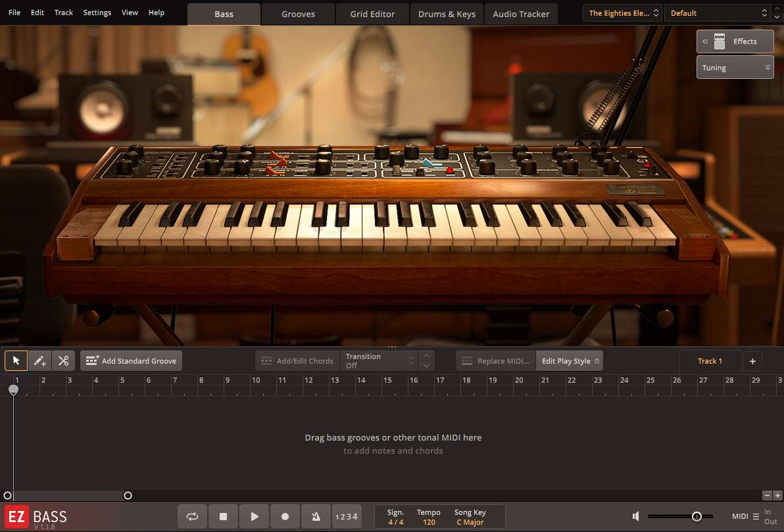Image resolution: width=784 pixels, height=532 pixels.
Task: Click the Add Standard Groove grid icon
Action: 91,360
